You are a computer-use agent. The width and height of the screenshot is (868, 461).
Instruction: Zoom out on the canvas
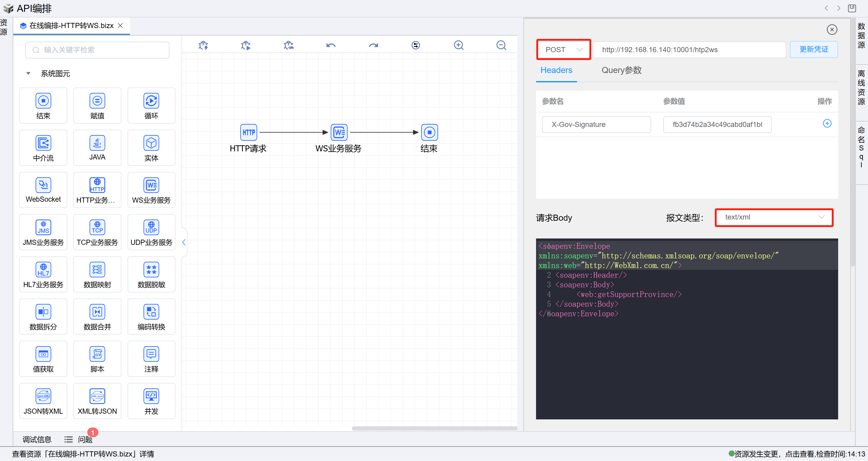tap(501, 46)
